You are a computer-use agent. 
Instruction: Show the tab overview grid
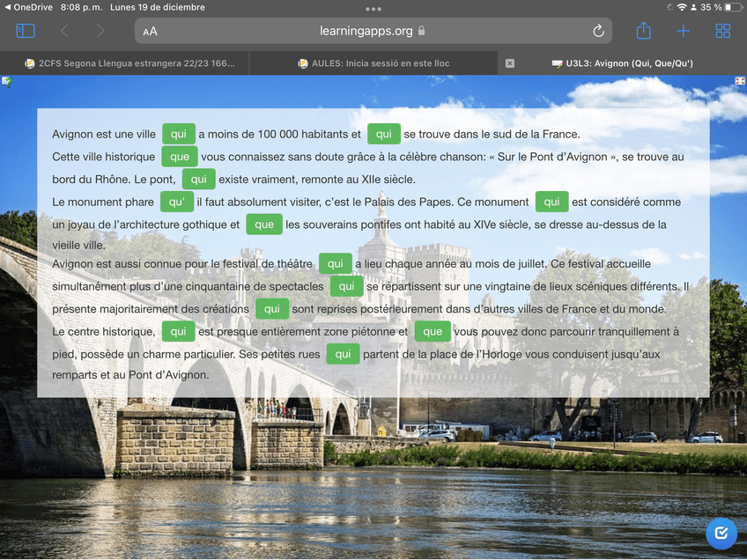tap(722, 31)
